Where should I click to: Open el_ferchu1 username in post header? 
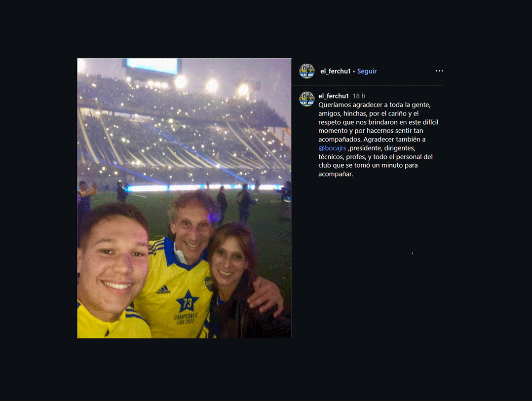click(x=335, y=71)
